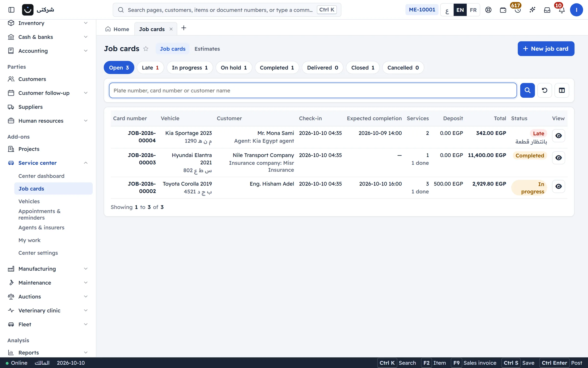
Task: Collapse the Service center section
Action: click(48, 163)
